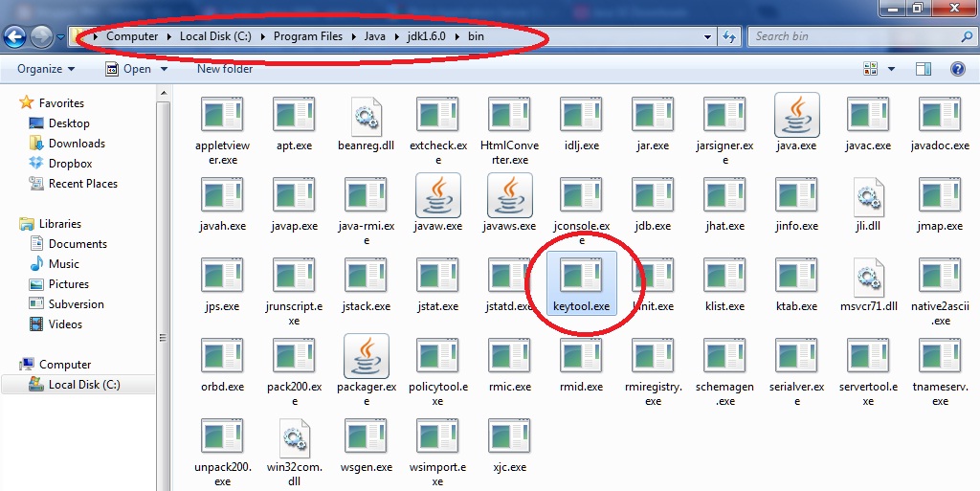This screenshot has height=491, width=980.
Task: Select the packager.exe file
Action: [x=367, y=371]
